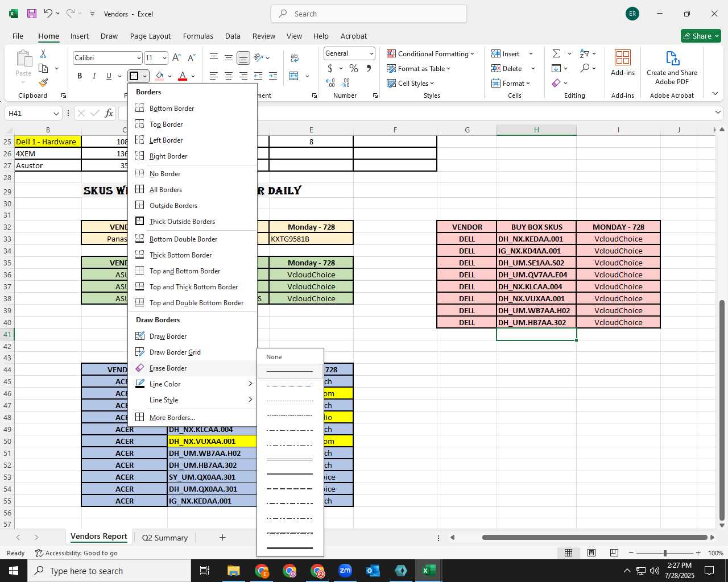The width and height of the screenshot is (728, 582).
Task: Click the Increase Indent icon
Action: point(273,76)
